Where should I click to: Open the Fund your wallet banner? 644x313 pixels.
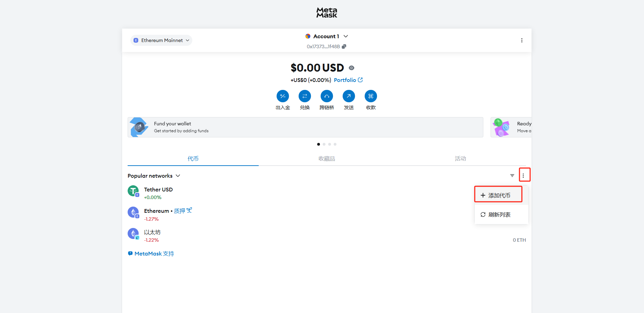coord(305,127)
